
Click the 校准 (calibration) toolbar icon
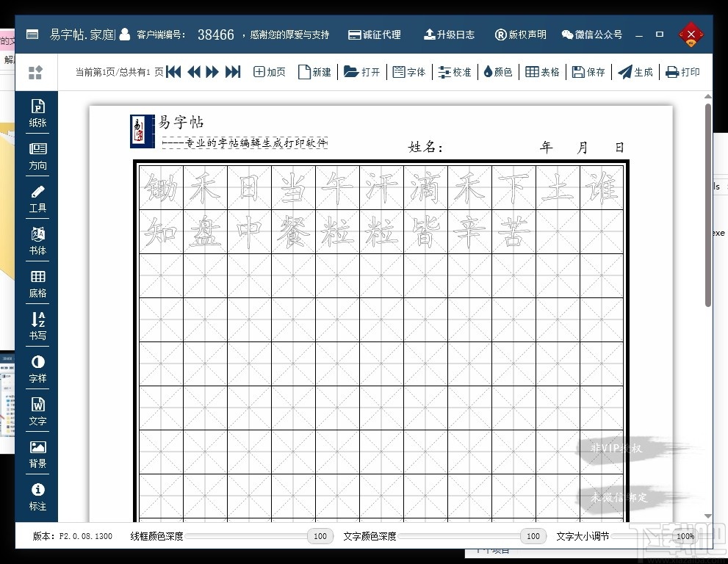click(455, 71)
